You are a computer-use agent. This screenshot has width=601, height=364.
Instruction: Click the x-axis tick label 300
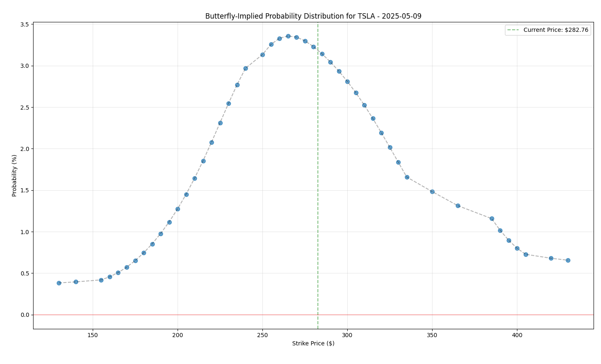click(347, 335)
